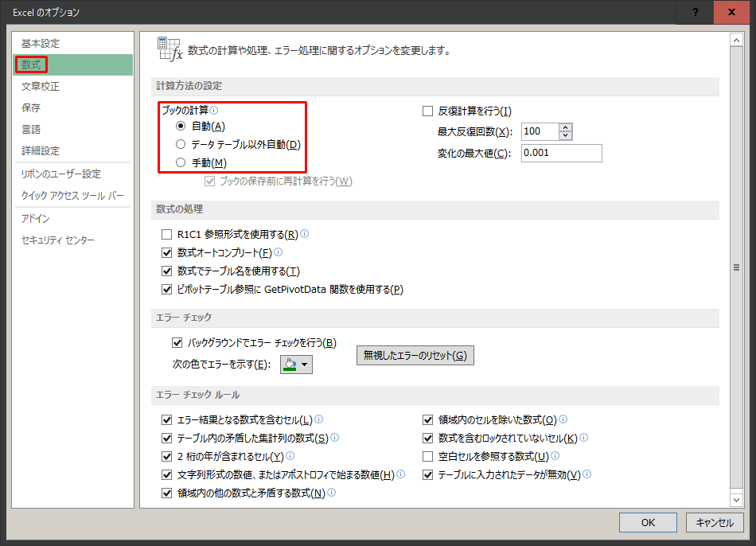756x546 pixels.
Task: Click info icon after 領域内のセルを除いた数式
Action: tap(563, 419)
